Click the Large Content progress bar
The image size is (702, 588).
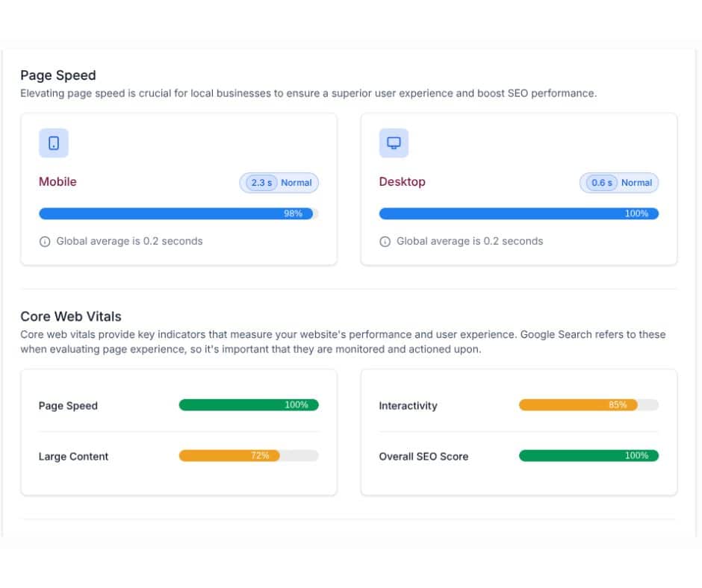[x=248, y=455]
